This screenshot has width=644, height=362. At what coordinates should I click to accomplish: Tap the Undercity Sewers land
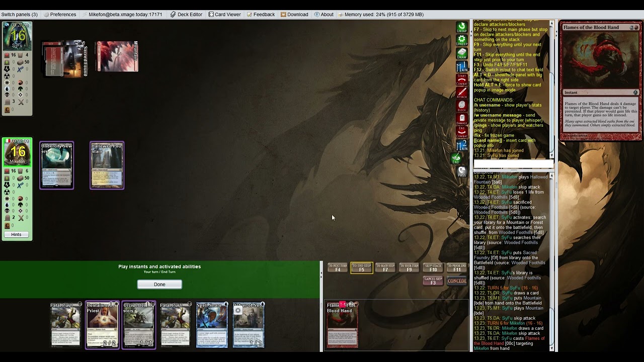[x=57, y=165]
